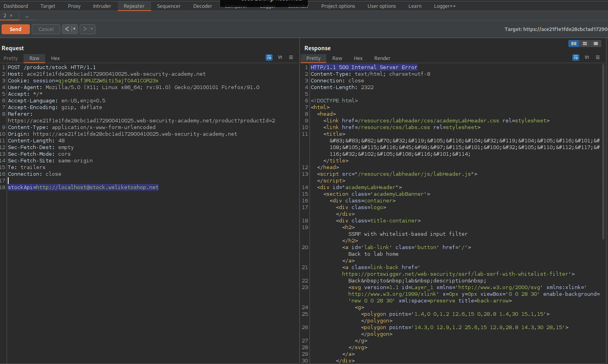Select the Repeater tab
The image size is (608, 364).
click(x=134, y=6)
